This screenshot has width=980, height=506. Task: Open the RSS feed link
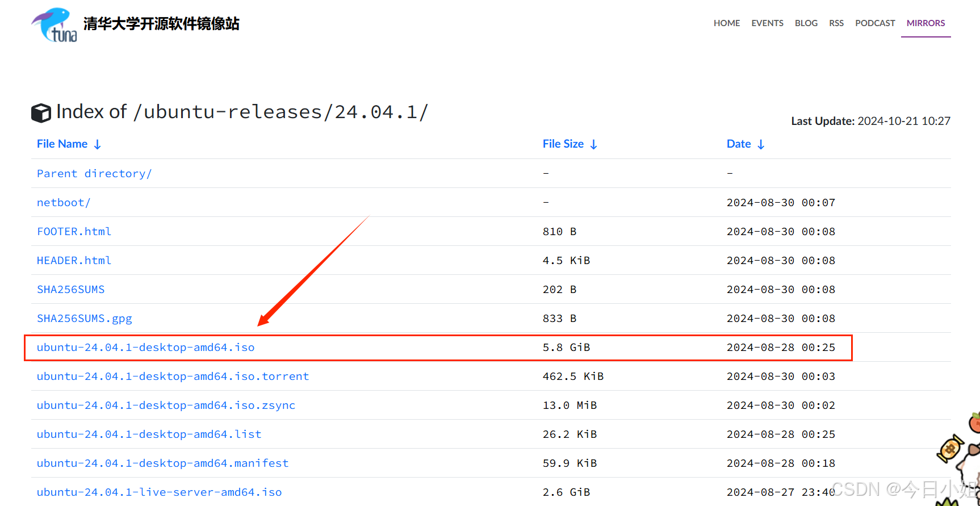click(836, 23)
